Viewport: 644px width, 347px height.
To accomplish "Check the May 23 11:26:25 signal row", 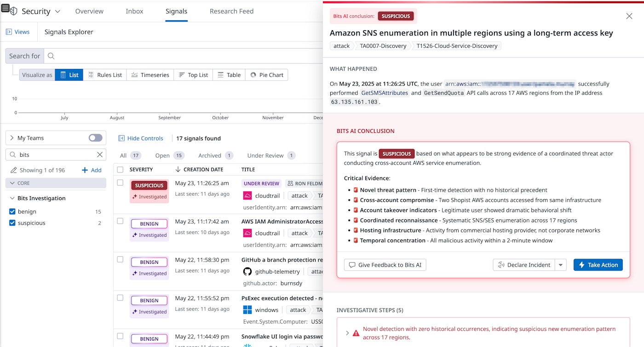I will pyautogui.click(x=120, y=182).
